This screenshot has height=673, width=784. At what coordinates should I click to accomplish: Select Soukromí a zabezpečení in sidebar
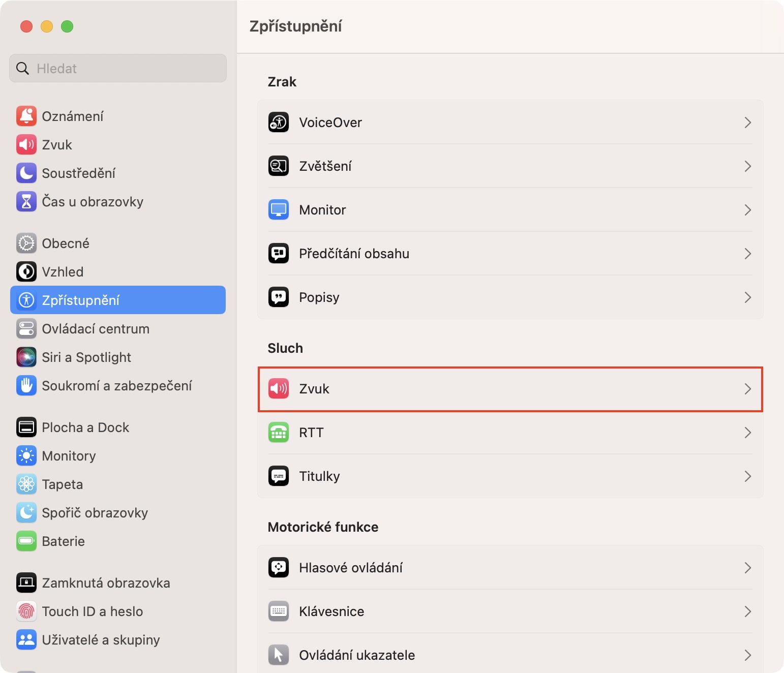(116, 386)
